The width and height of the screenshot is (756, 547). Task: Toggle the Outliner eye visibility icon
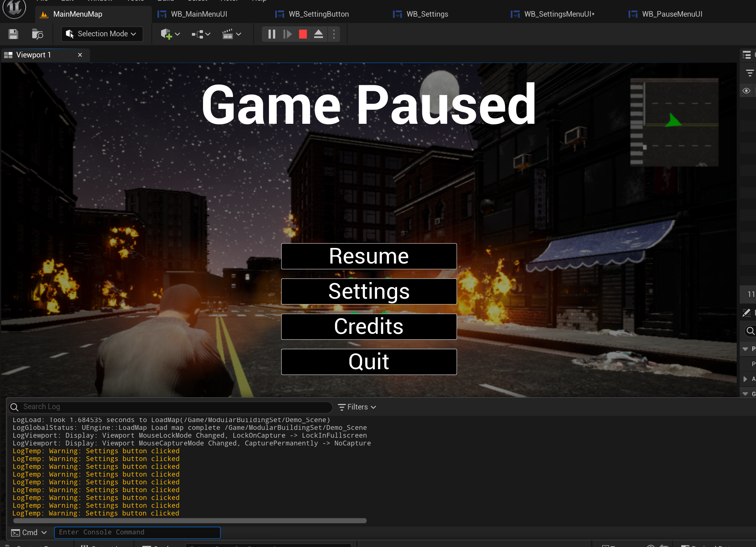coord(746,90)
